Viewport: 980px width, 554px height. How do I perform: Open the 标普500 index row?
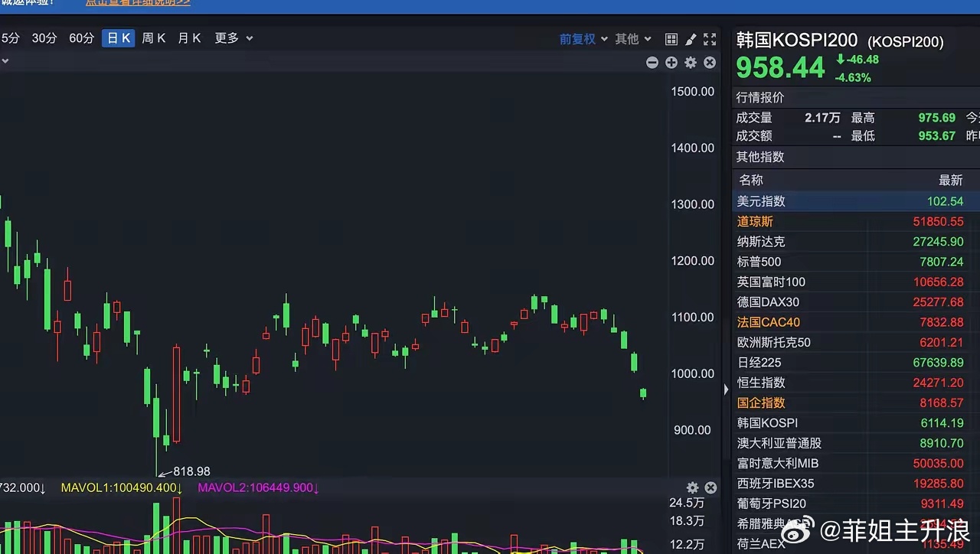(856, 262)
